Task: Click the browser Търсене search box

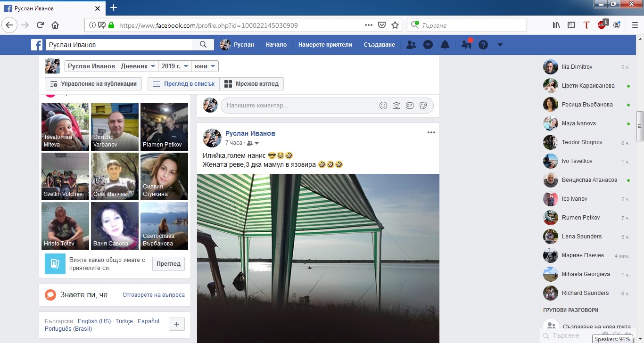Action: [467, 25]
